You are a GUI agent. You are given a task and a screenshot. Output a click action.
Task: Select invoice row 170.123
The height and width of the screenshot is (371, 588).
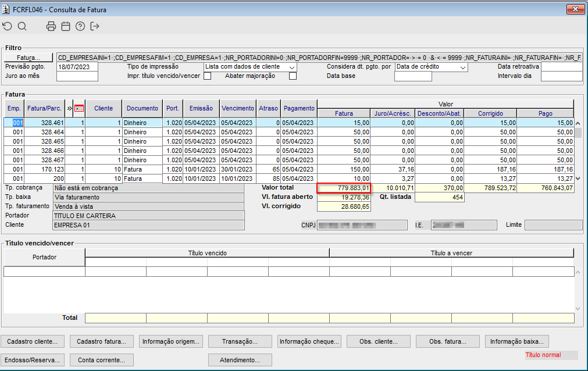click(x=45, y=169)
